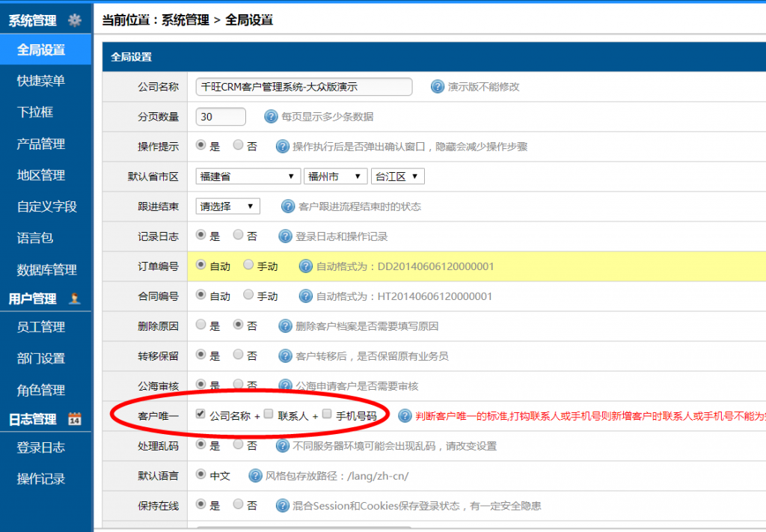Select 否 for 转移保留
Image resolution: width=766 pixels, height=532 pixels.
238,354
